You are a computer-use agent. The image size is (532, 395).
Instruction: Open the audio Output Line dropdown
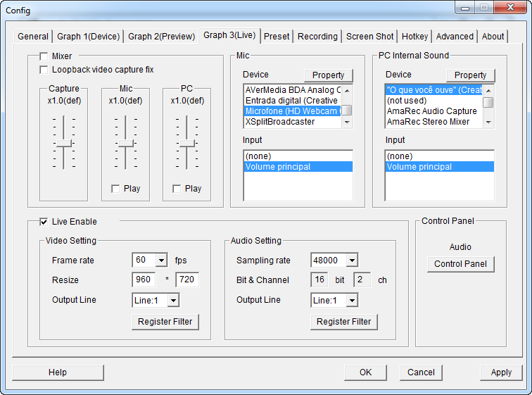[352, 301]
